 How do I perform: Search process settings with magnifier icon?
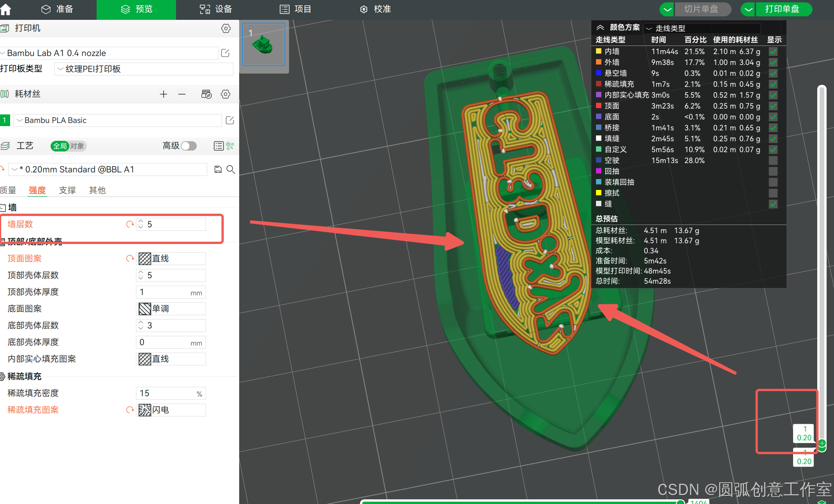231,169
